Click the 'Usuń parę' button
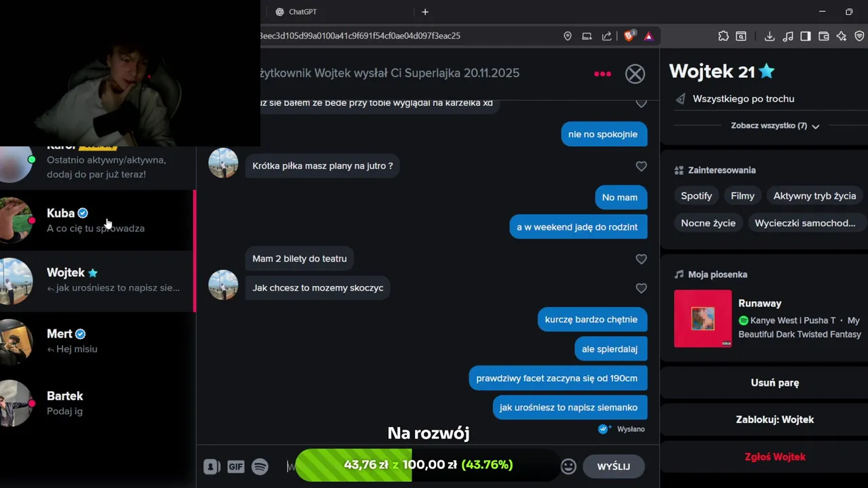 click(x=774, y=383)
